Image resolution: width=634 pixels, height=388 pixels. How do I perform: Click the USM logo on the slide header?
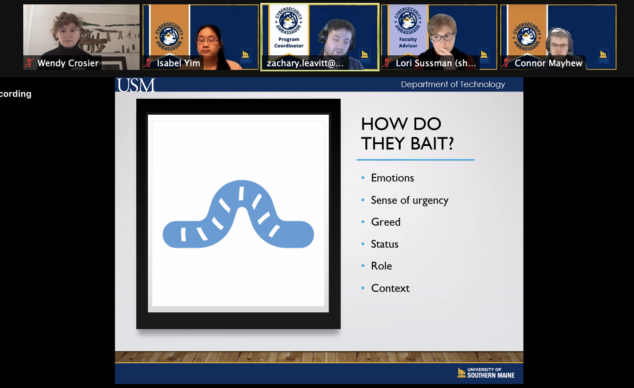coord(136,85)
